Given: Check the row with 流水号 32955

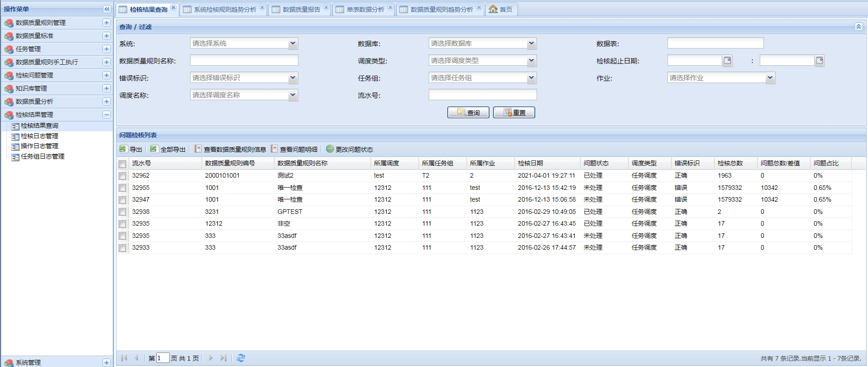Looking at the screenshot, I should click(x=122, y=188).
